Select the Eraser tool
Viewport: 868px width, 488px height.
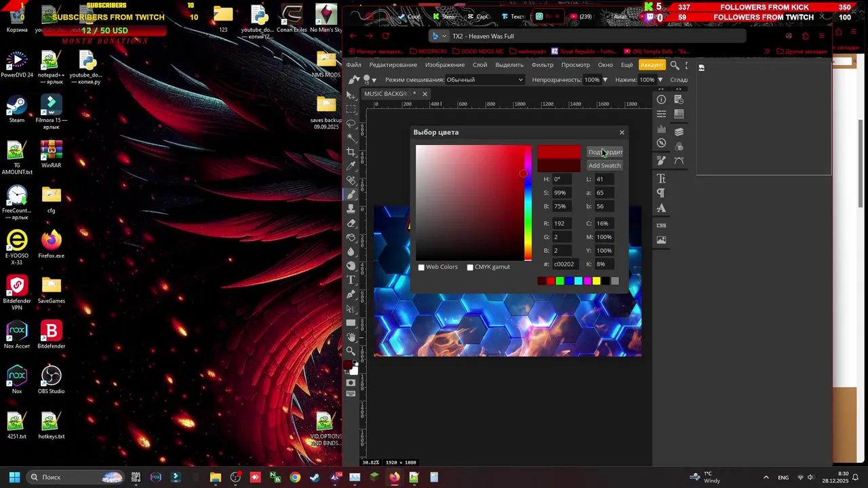click(x=351, y=223)
